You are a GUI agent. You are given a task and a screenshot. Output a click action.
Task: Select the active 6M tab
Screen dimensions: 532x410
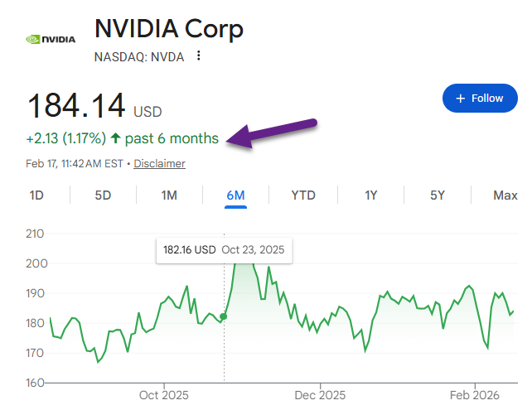coord(235,195)
